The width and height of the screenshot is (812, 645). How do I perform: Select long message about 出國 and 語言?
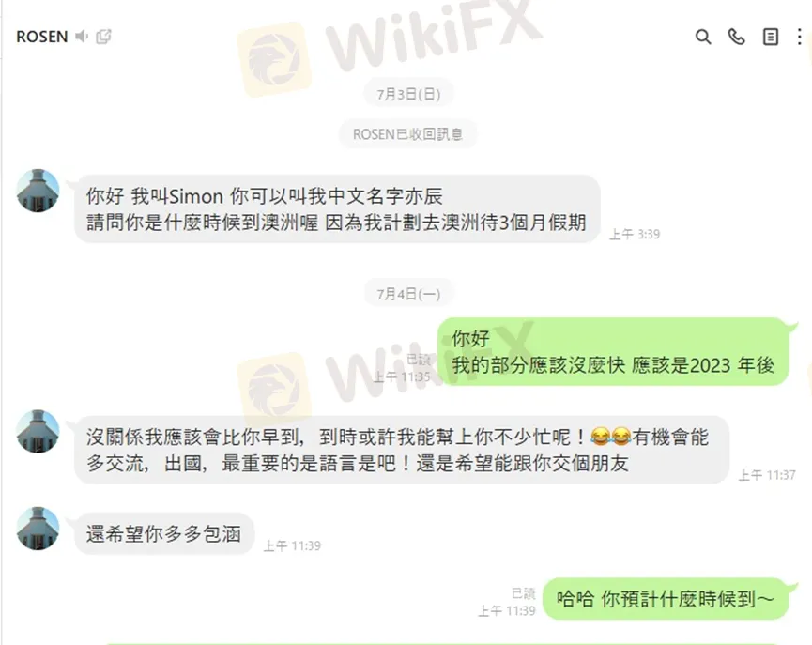coord(402,450)
